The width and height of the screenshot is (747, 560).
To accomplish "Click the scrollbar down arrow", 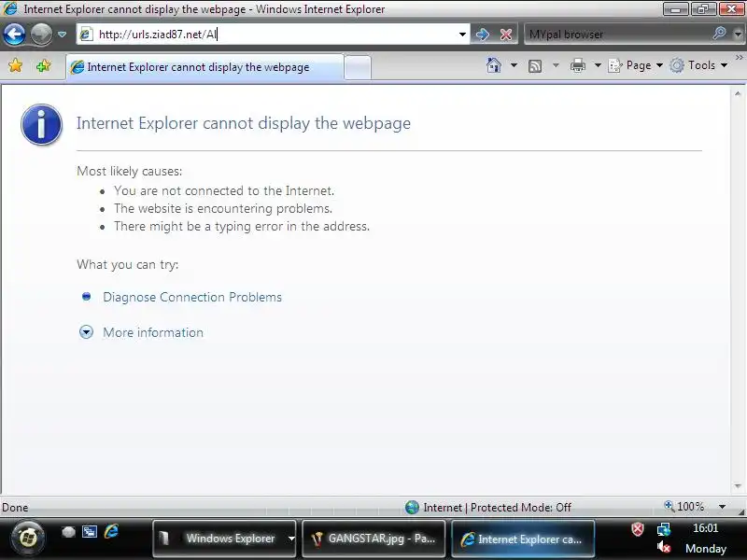I will pos(738,486).
